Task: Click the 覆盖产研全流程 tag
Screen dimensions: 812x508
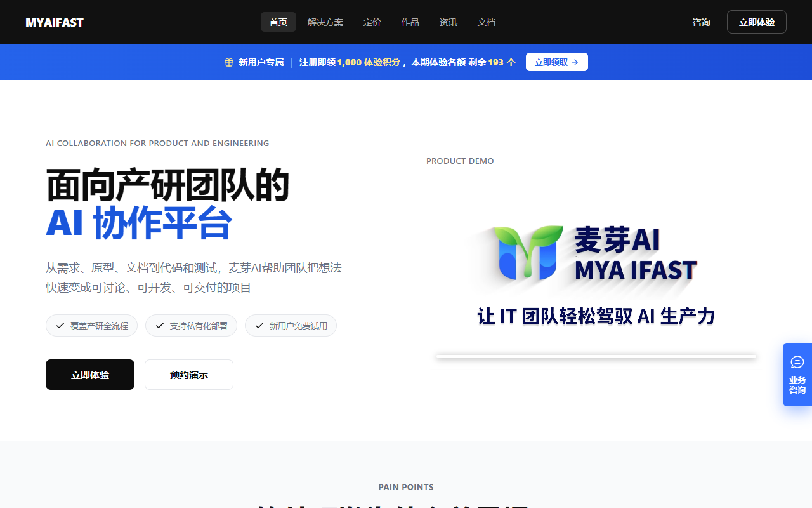Action: pos(91,326)
